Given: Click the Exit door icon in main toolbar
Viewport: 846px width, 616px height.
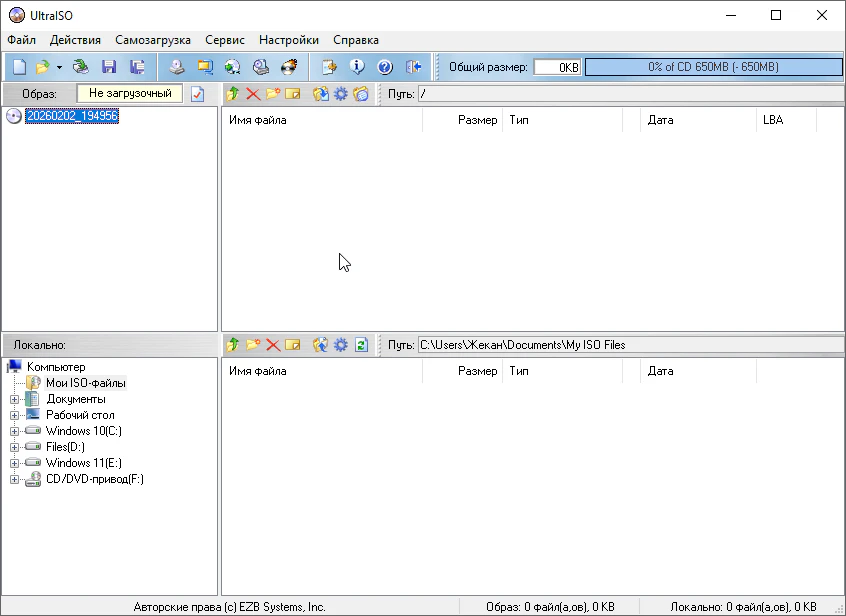Looking at the screenshot, I should tap(414, 67).
